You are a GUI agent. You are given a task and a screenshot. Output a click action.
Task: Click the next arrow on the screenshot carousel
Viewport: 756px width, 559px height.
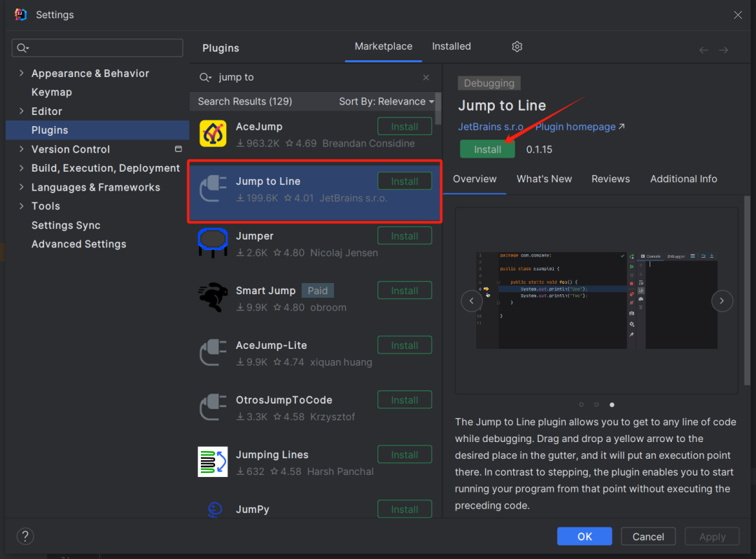722,301
